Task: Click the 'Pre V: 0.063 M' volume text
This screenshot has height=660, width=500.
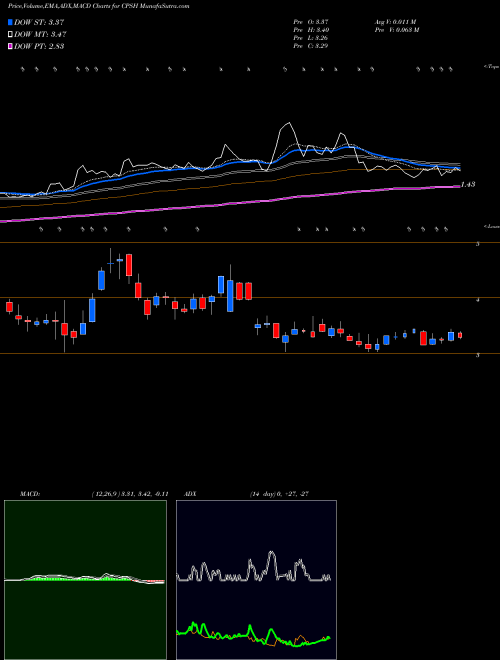Action: pyautogui.click(x=397, y=30)
